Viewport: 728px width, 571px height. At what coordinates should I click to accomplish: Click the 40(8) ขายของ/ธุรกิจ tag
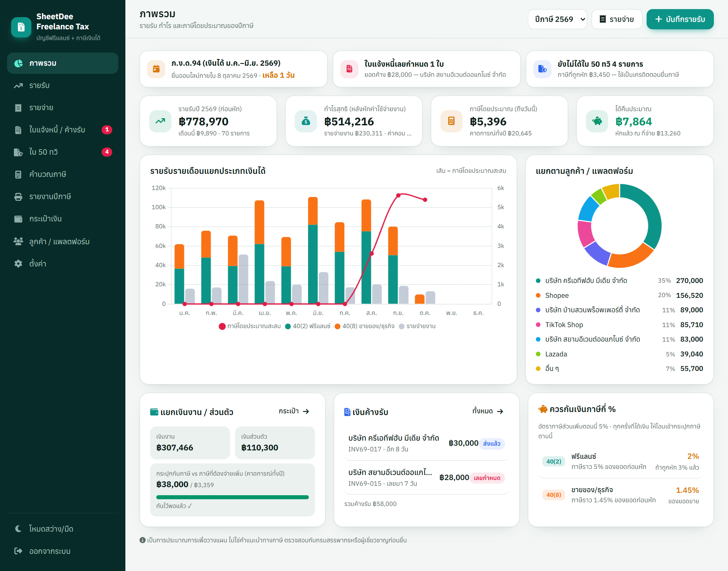click(x=554, y=495)
